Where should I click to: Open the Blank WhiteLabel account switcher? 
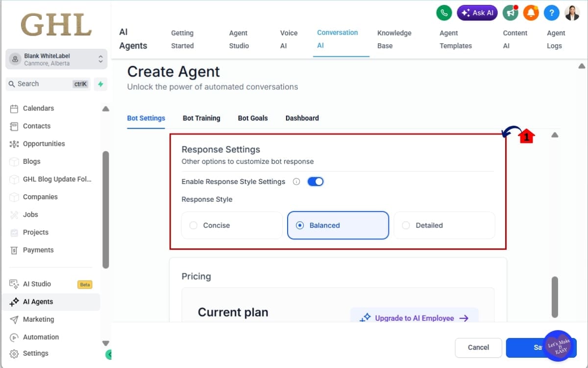56,59
